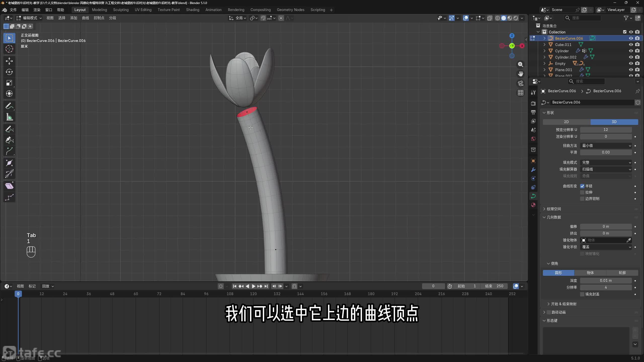Select the Move tool in the toolbar
644x362 pixels.
[x=9, y=61]
